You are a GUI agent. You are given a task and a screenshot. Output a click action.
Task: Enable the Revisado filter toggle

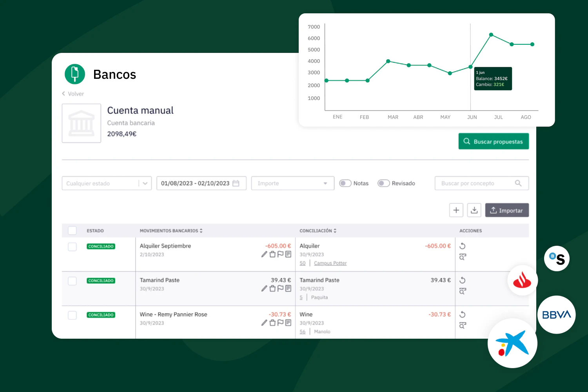coord(383,183)
